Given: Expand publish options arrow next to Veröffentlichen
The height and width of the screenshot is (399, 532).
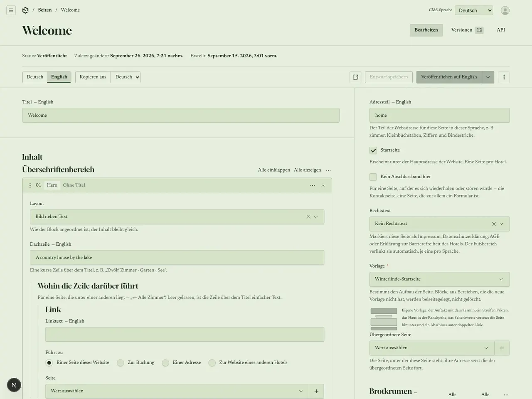Looking at the screenshot, I should (x=488, y=77).
